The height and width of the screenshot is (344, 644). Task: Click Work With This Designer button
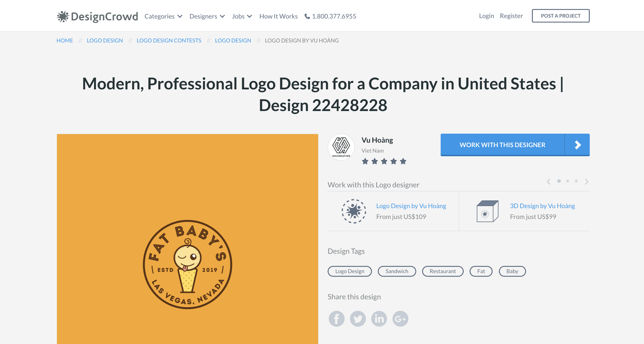[x=515, y=145]
